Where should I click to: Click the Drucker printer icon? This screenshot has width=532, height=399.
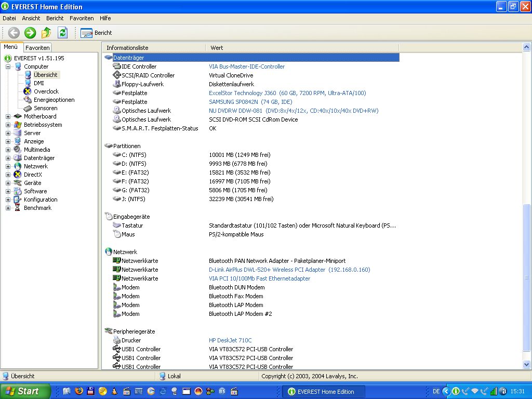117,340
